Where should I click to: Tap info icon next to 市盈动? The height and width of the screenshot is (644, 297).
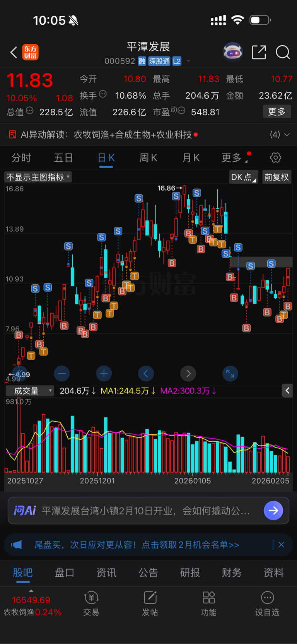coord(181,111)
